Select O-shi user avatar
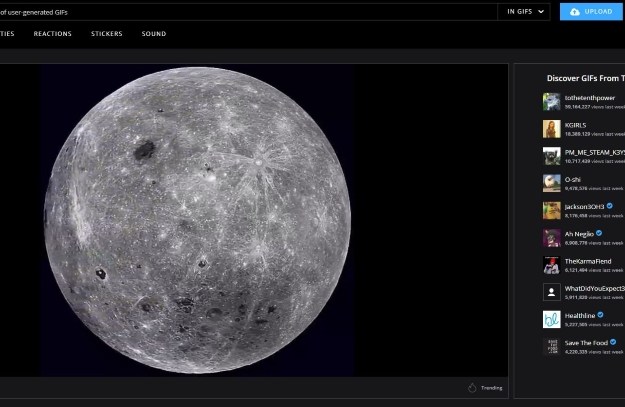This screenshot has height=407, width=625. pos(551,183)
